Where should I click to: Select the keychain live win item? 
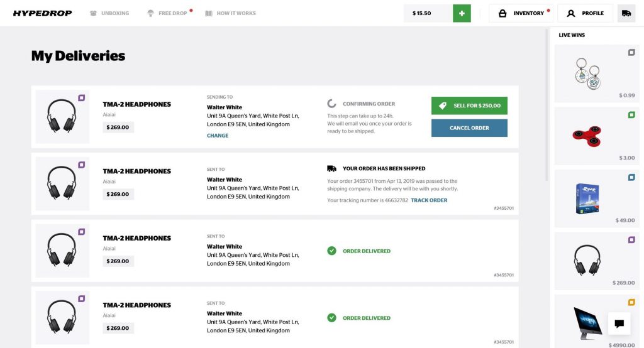(x=587, y=72)
